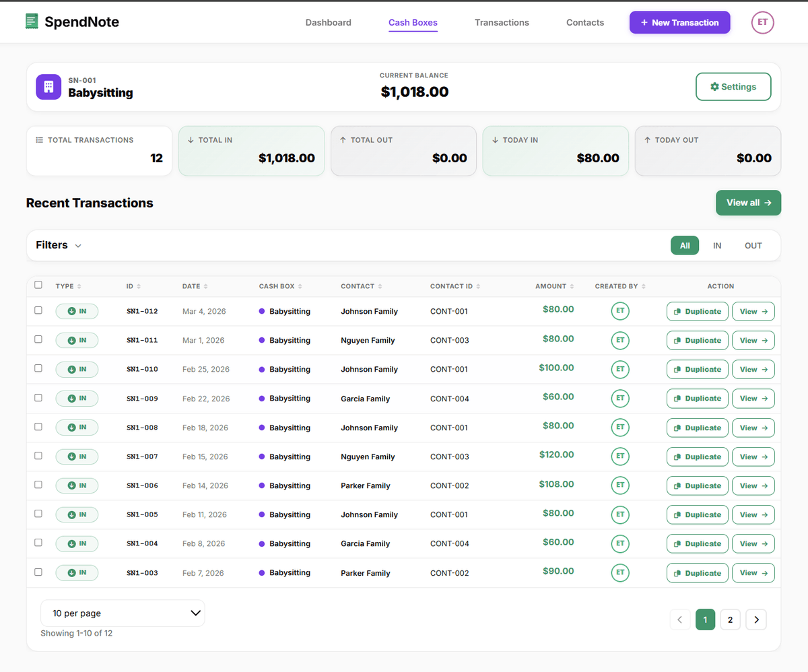Go to page 2 of the transactions
Screen dimensions: 808x672
[x=730, y=619]
